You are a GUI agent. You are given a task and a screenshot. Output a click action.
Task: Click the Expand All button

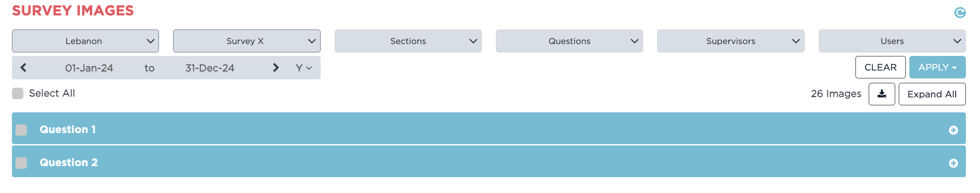[x=932, y=94]
